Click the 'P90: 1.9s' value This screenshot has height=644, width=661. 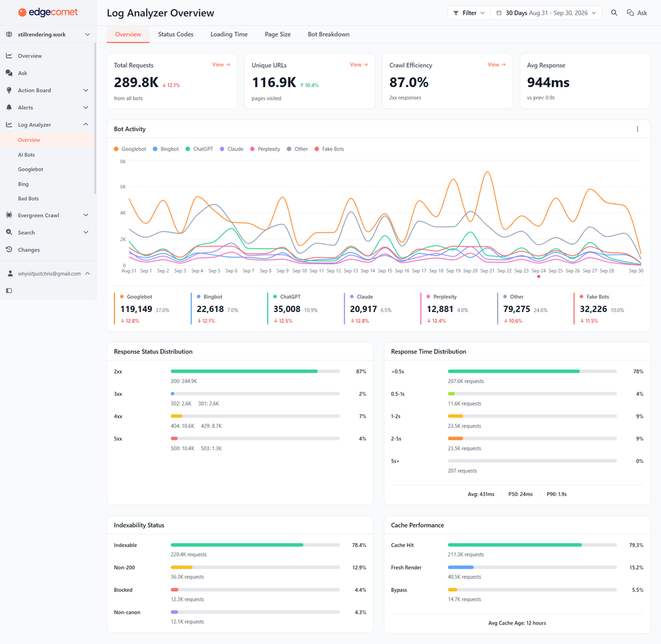(556, 494)
